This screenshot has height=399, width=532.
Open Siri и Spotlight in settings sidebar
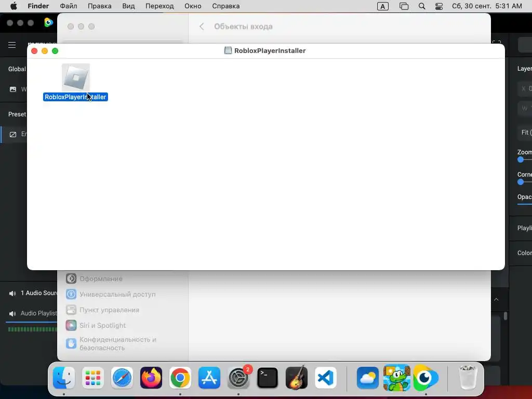tap(96, 325)
